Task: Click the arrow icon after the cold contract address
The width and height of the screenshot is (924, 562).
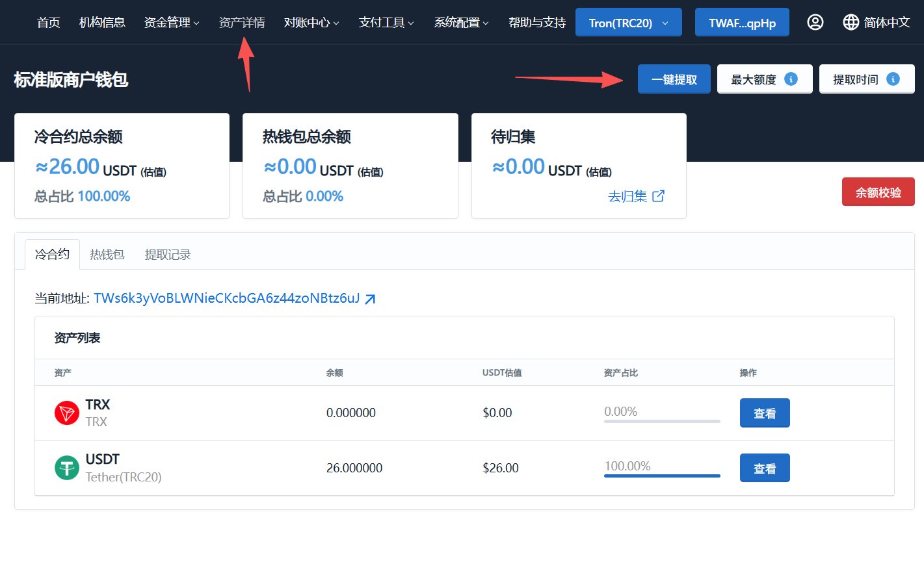Action: click(371, 298)
